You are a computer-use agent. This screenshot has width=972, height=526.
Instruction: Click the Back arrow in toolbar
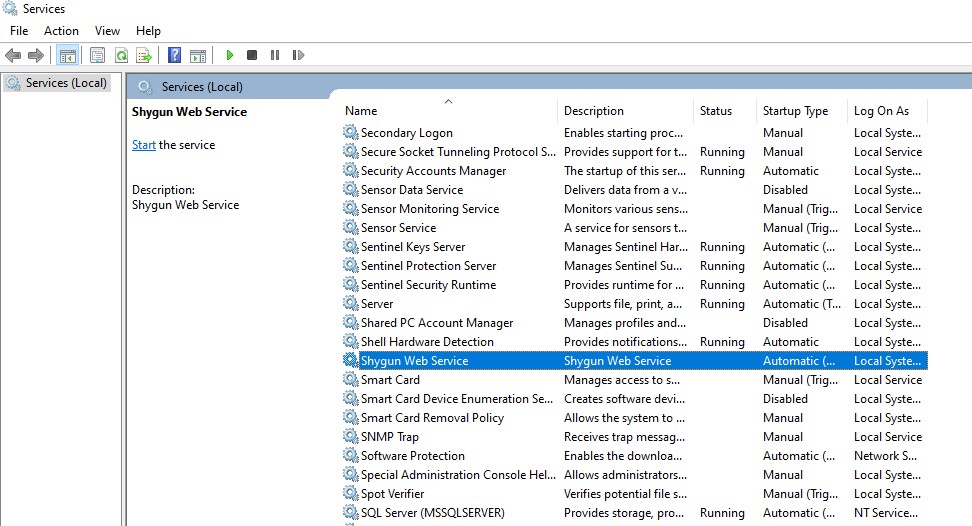(x=13, y=55)
